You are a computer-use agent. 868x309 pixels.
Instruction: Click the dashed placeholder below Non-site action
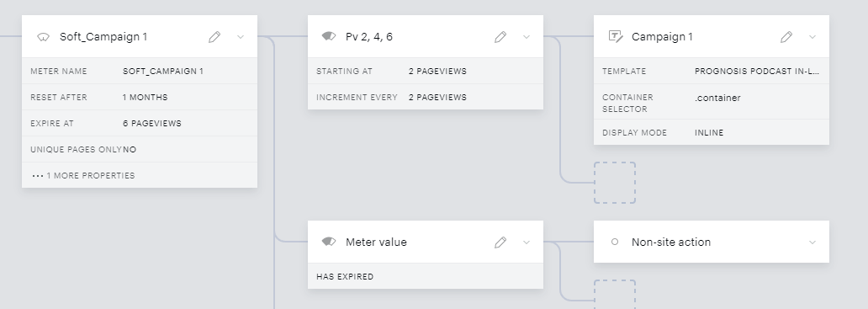615,294
